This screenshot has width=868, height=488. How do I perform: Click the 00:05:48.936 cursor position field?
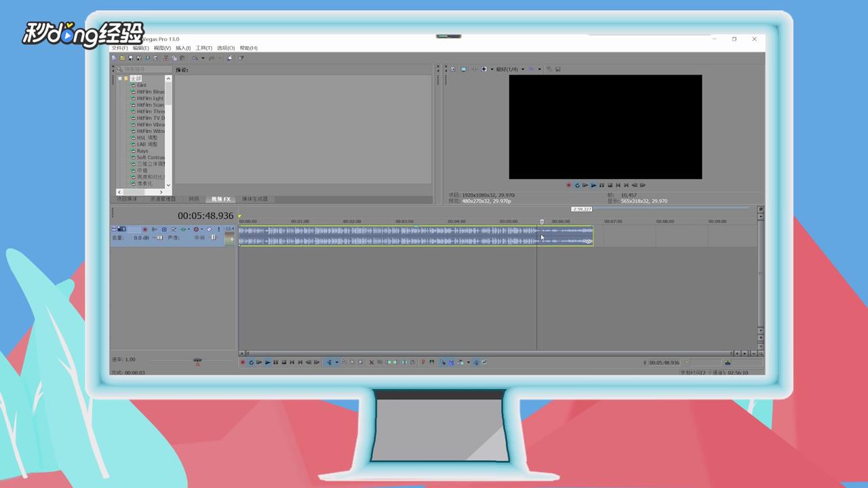[x=205, y=216]
